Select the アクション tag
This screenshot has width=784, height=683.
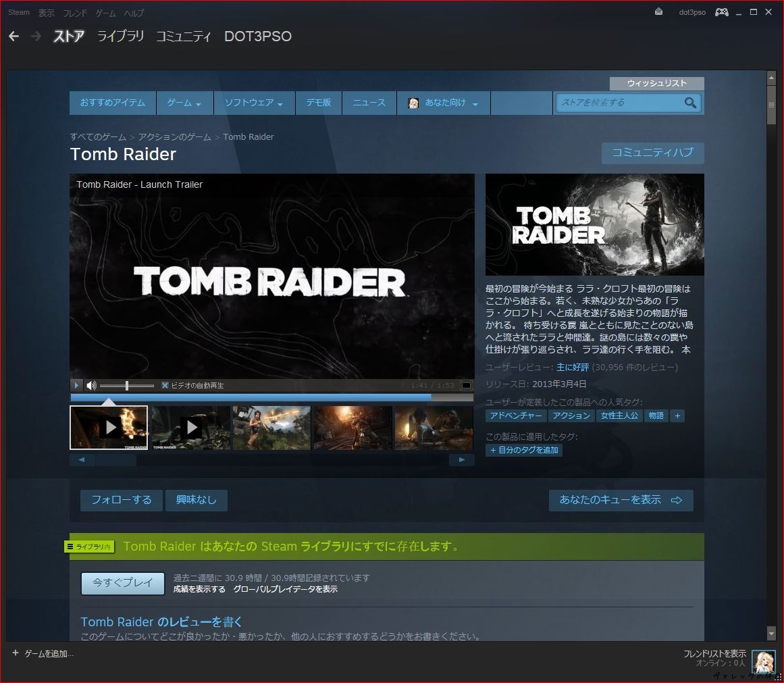click(571, 415)
